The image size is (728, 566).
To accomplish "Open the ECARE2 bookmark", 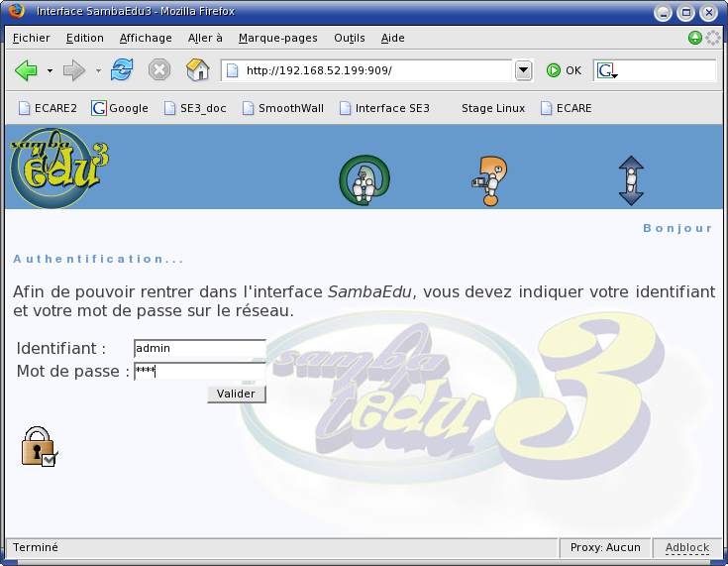I will point(48,108).
